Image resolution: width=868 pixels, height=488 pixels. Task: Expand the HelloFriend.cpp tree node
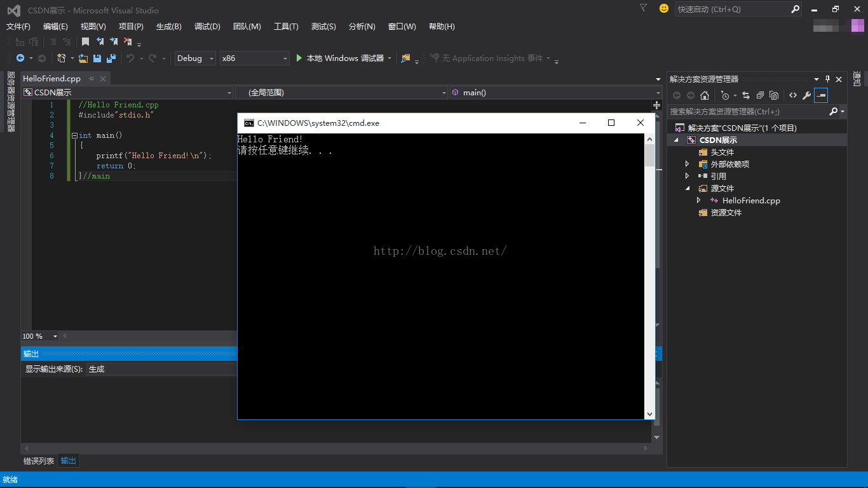[x=698, y=200]
